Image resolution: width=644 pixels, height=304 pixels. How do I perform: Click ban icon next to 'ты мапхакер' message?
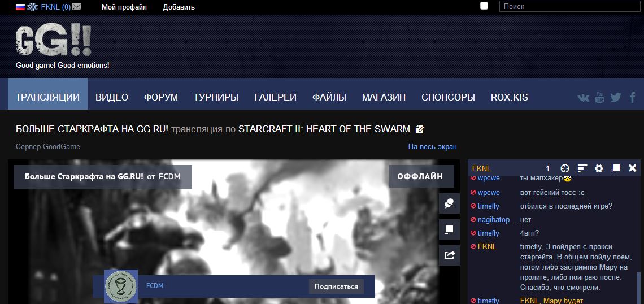(x=473, y=179)
